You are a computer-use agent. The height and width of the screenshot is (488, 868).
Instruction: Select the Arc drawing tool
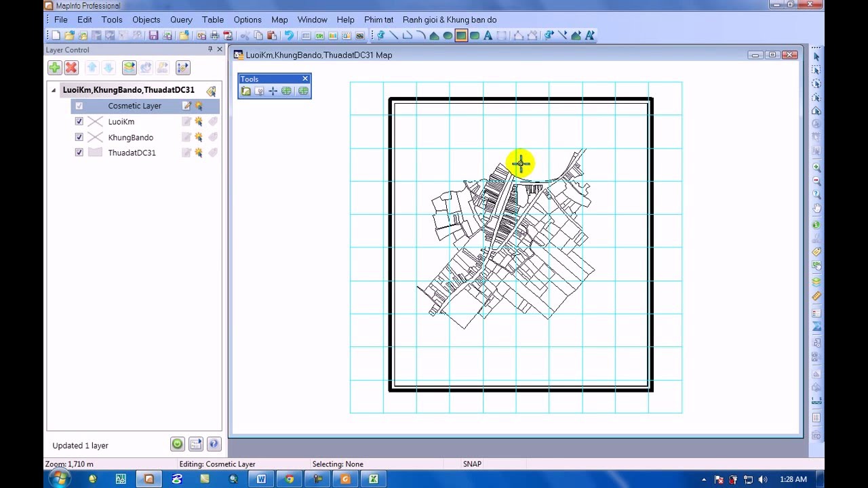pyautogui.click(x=420, y=35)
